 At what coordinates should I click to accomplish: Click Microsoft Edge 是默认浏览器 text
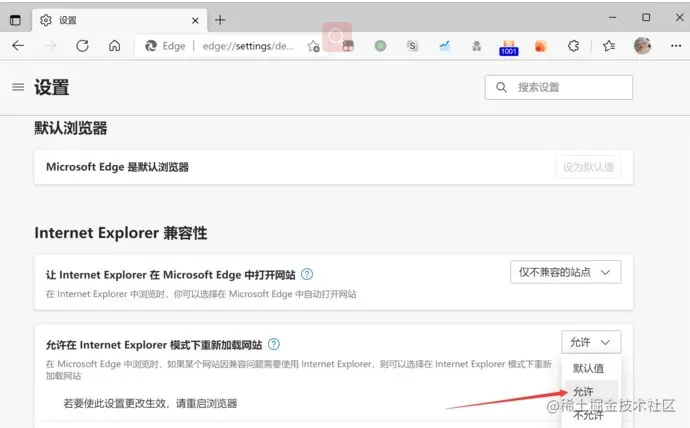(x=117, y=167)
